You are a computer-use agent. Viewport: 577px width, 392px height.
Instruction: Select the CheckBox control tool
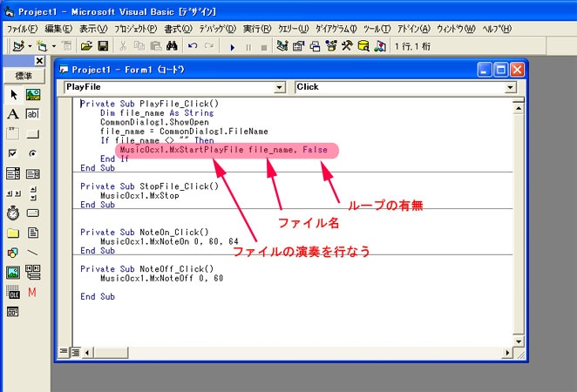pyautogui.click(x=13, y=154)
